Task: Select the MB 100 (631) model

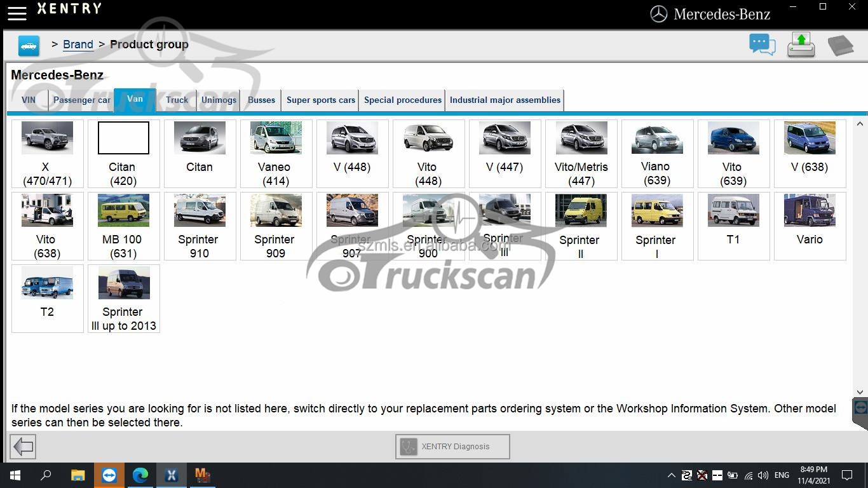Action: [124, 226]
